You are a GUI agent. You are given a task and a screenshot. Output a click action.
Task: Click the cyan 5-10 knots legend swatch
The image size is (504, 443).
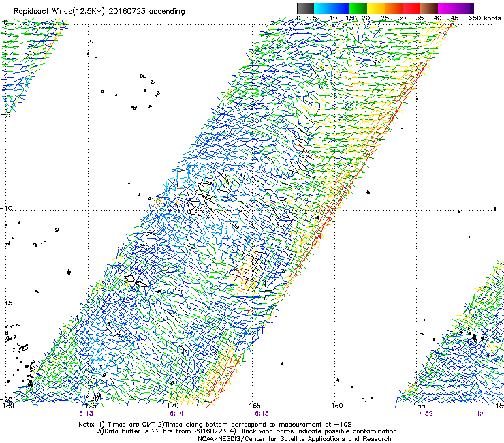click(x=323, y=8)
